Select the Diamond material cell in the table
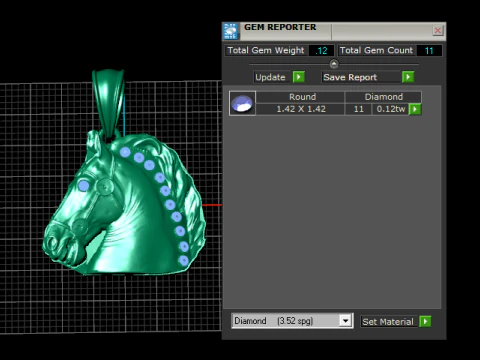 [x=384, y=97]
